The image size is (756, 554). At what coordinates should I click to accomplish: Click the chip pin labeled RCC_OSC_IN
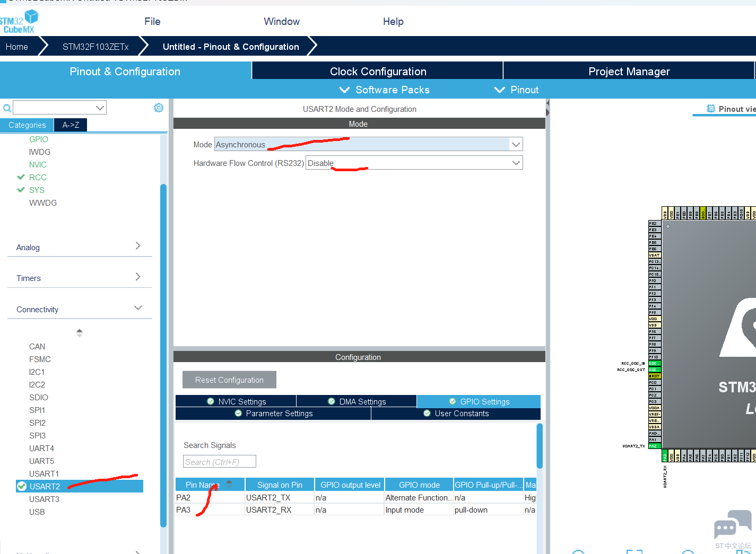(655, 363)
